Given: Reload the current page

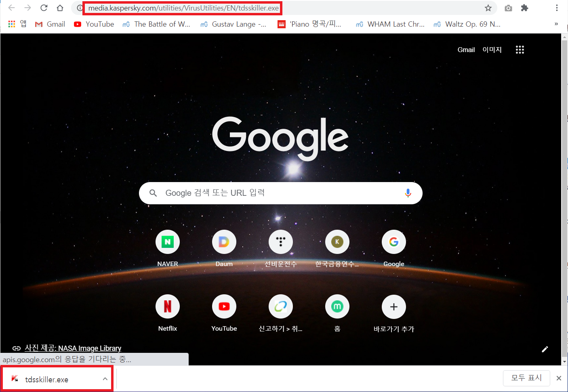Looking at the screenshot, I should (x=44, y=8).
